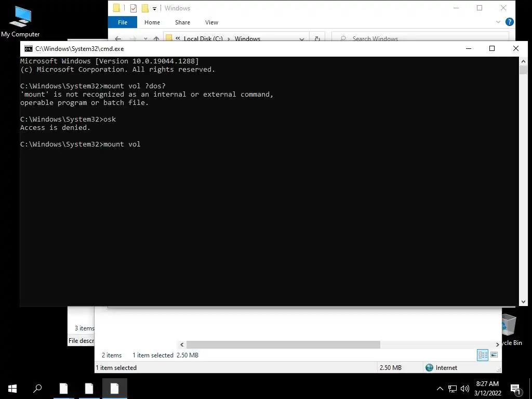Click the '2 items' count in Explorer
Viewport: 532px width, 399px height.
click(x=112, y=355)
